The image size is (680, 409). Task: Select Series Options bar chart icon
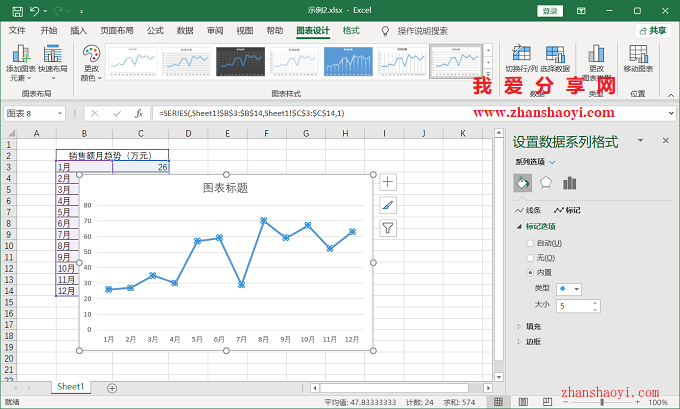(x=569, y=183)
